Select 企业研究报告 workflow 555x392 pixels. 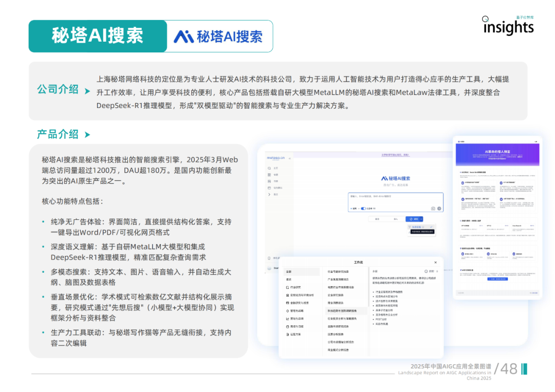coord(336,295)
